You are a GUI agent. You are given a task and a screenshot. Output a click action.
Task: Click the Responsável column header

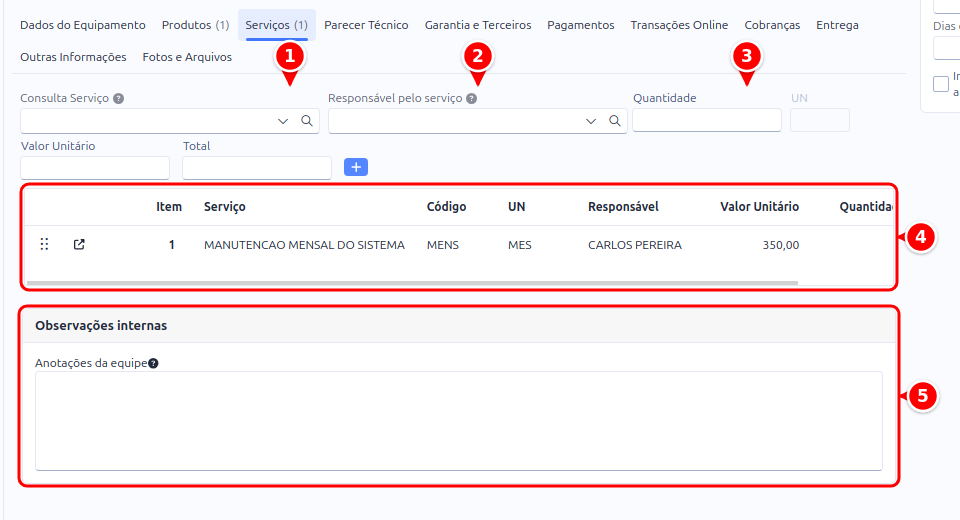pos(623,207)
